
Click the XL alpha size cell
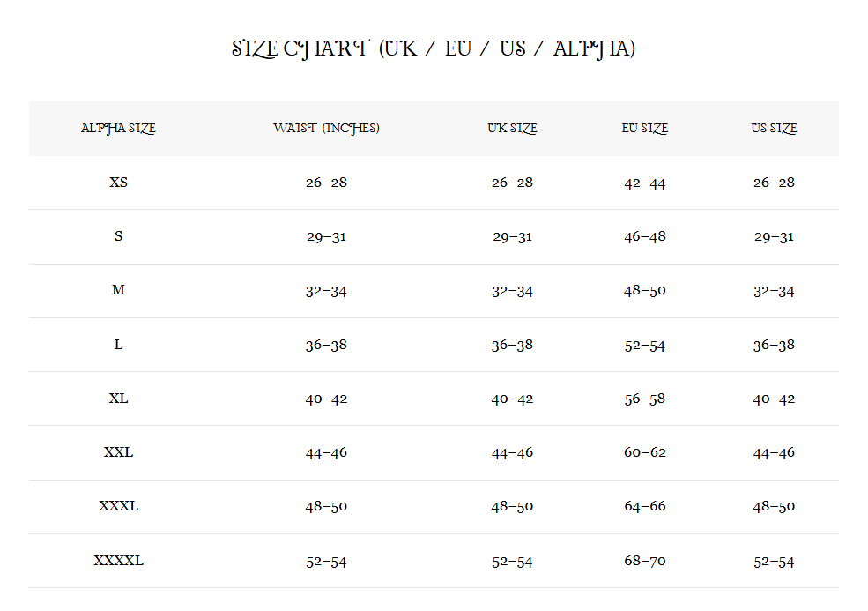[118, 399]
